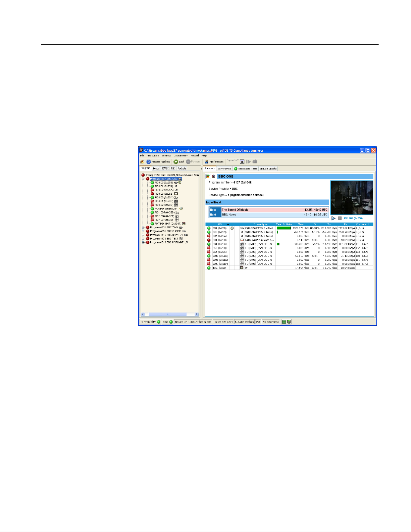Switch to the PID tab
This screenshot has width=411, height=532.
click(173, 168)
